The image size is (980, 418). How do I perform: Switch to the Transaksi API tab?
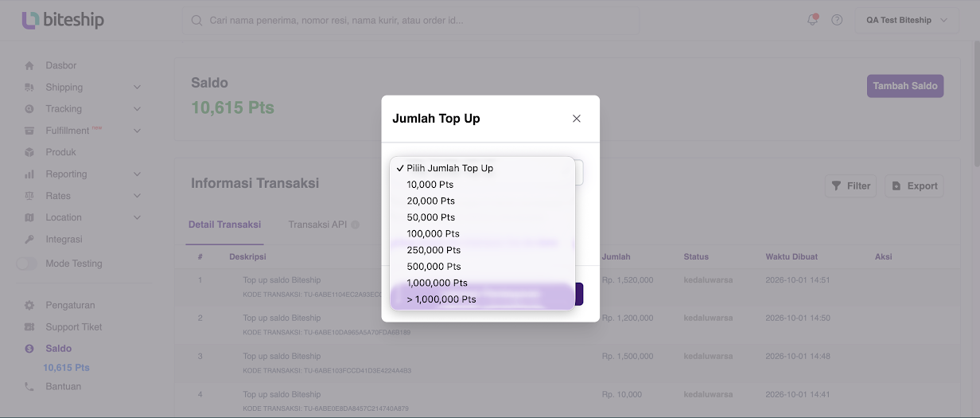tap(317, 225)
